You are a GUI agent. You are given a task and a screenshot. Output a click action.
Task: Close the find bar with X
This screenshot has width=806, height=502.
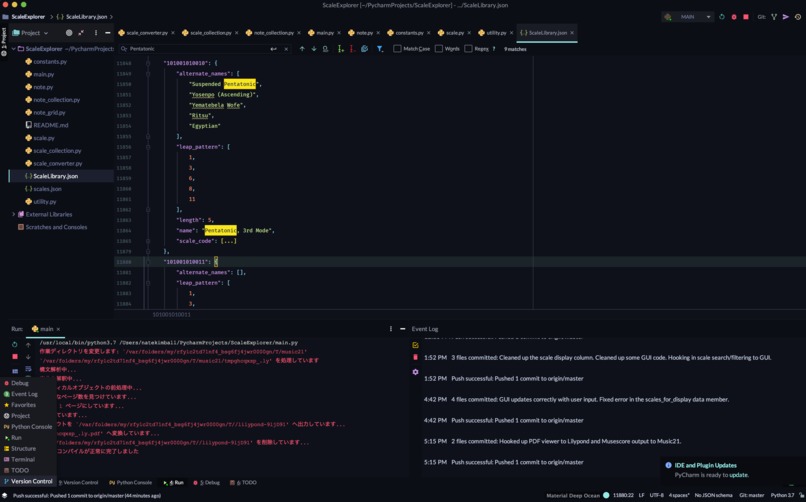286,49
